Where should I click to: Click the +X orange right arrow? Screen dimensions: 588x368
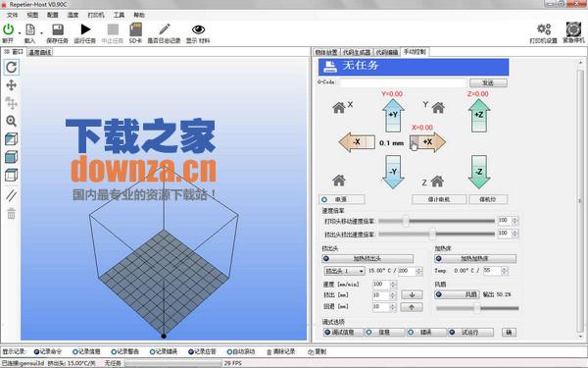[x=428, y=142]
